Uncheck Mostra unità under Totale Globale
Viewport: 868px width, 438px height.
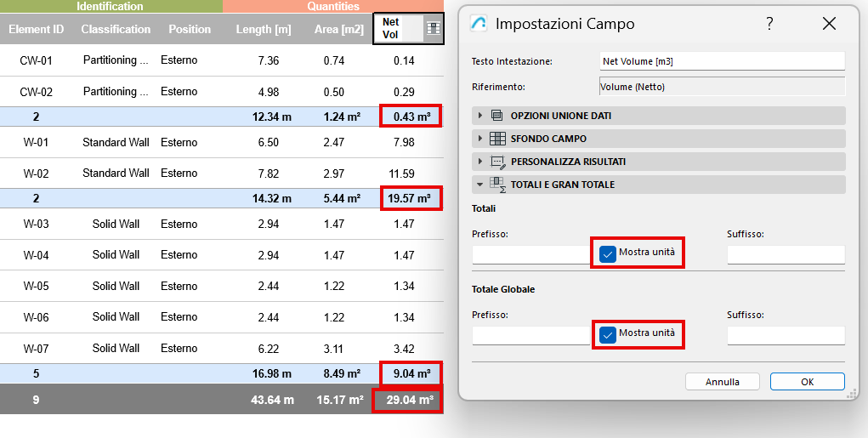[608, 334]
